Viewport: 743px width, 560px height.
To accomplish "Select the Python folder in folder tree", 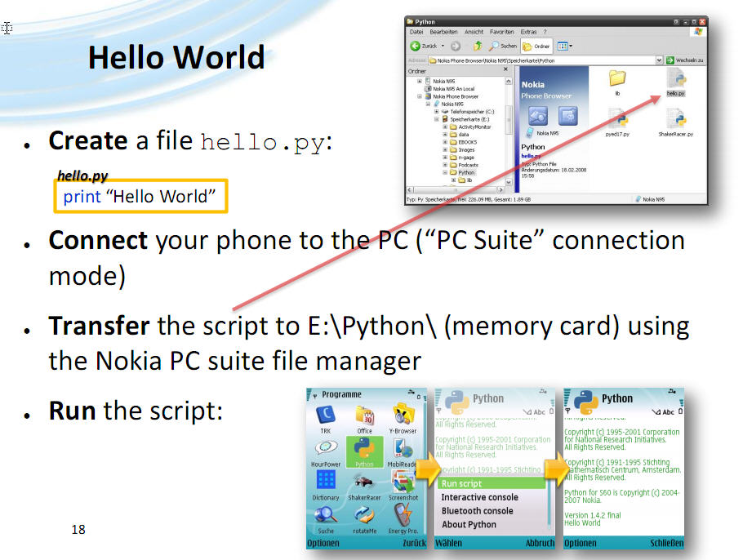I will point(465,172).
